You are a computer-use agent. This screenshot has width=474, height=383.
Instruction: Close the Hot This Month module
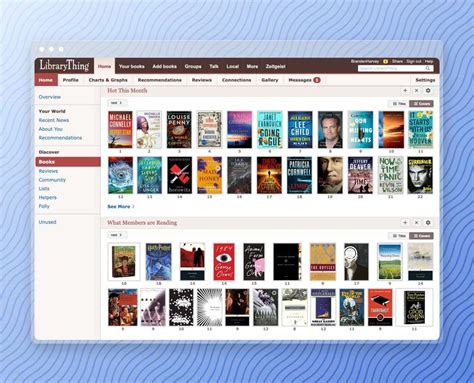(x=416, y=90)
